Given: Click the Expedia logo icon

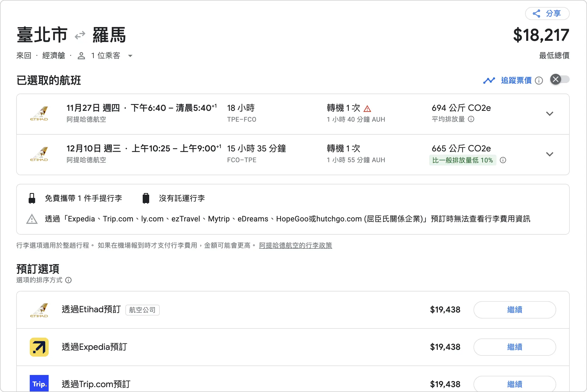Looking at the screenshot, I should (39, 347).
